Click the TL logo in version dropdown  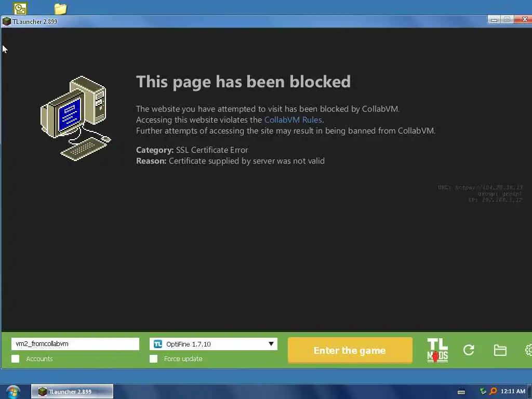pyautogui.click(x=158, y=344)
